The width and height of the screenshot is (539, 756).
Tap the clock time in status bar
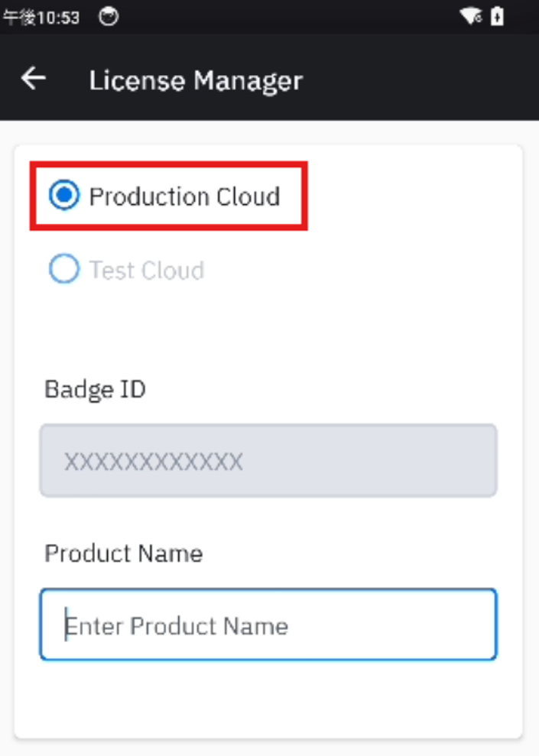pos(41,18)
